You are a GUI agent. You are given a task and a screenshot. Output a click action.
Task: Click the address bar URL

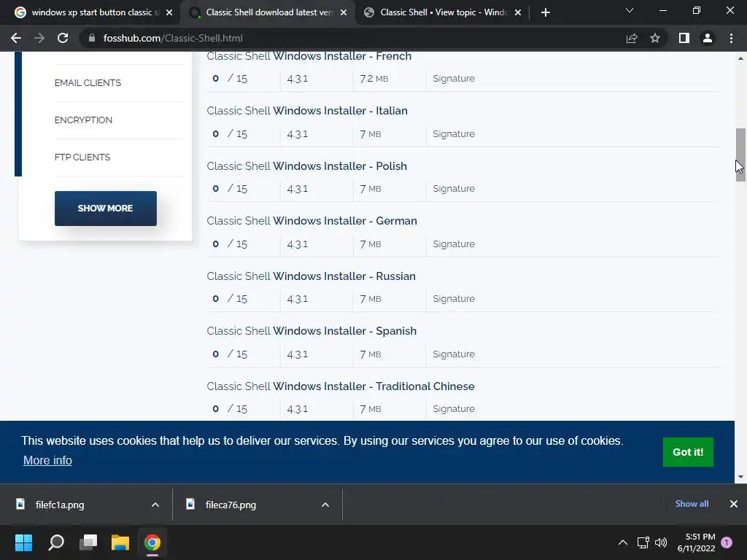[x=173, y=38]
